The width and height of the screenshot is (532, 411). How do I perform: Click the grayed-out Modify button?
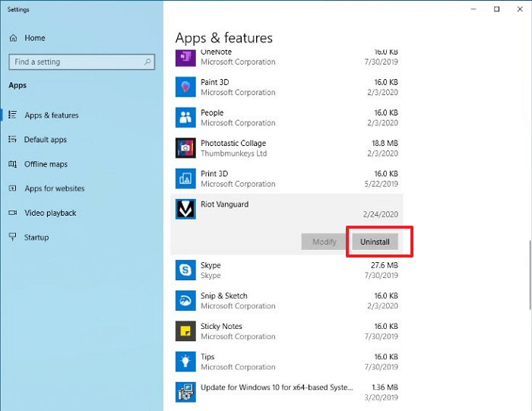(324, 242)
